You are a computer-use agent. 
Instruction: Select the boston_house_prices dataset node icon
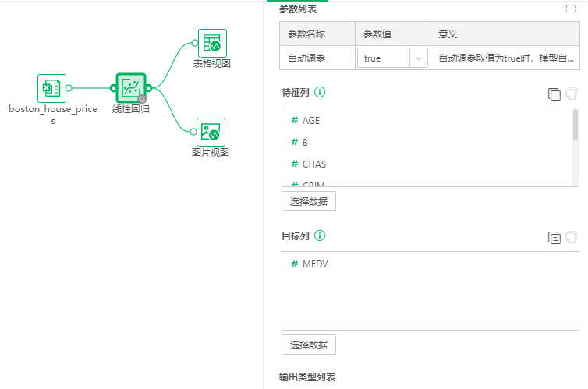[x=51, y=88]
